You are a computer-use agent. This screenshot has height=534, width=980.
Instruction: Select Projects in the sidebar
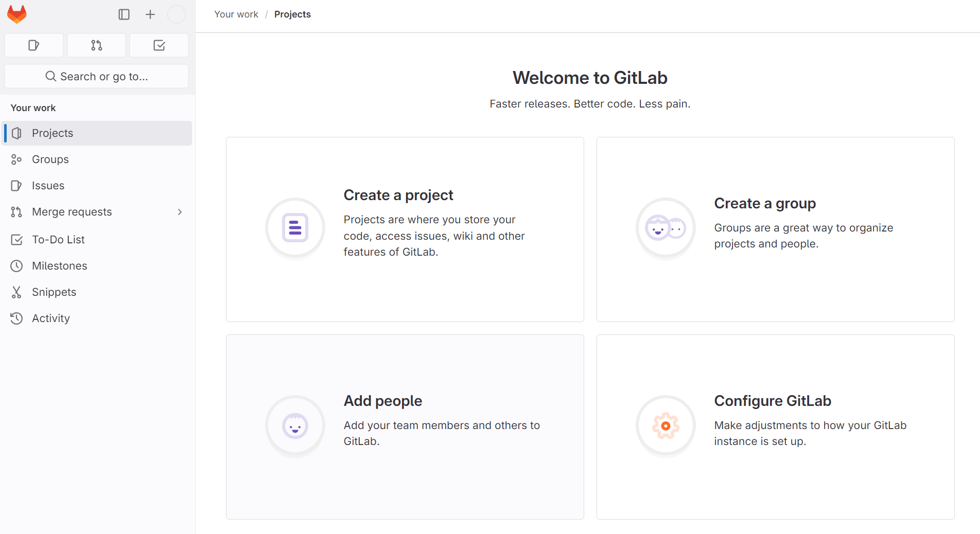coord(98,133)
